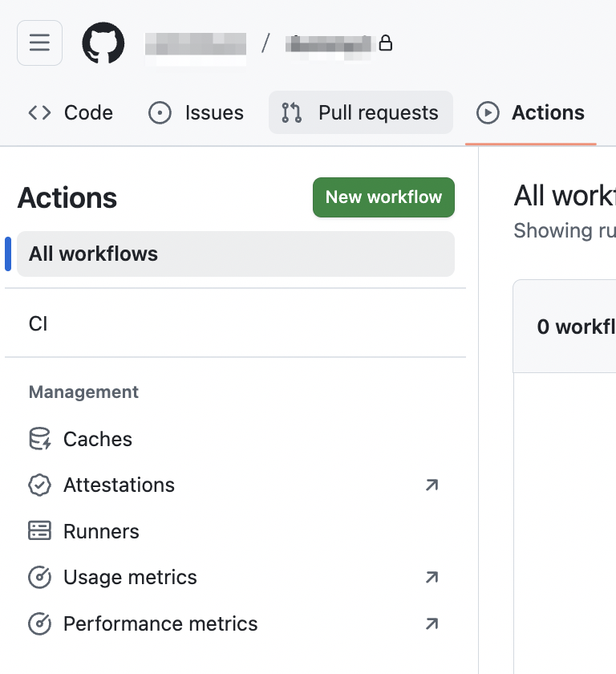
Task: Click the Attestations external link arrow
Action: click(x=432, y=485)
